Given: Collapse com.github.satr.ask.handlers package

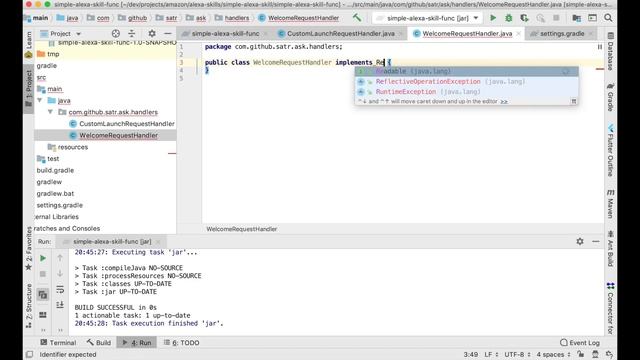Looking at the screenshot, I should point(50,112).
